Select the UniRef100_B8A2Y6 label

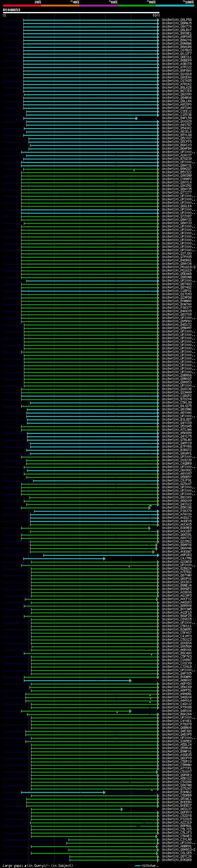click(177, 40)
